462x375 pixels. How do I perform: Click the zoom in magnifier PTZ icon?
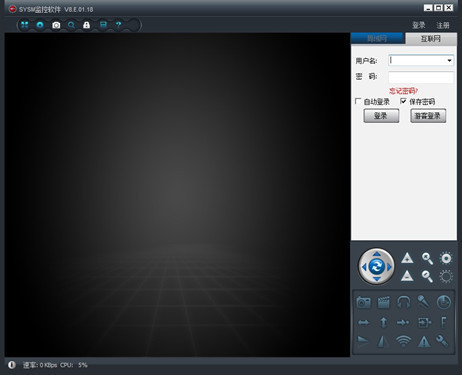tap(427, 258)
